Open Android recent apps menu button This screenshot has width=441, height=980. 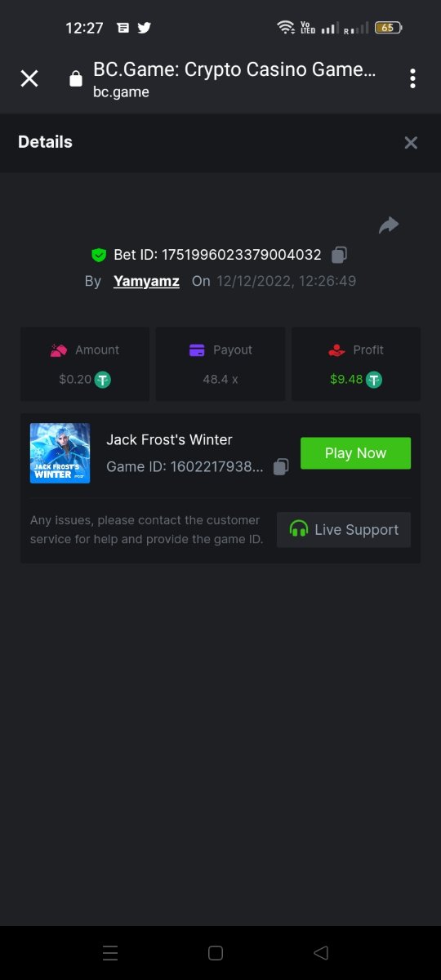pyautogui.click(x=110, y=953)
